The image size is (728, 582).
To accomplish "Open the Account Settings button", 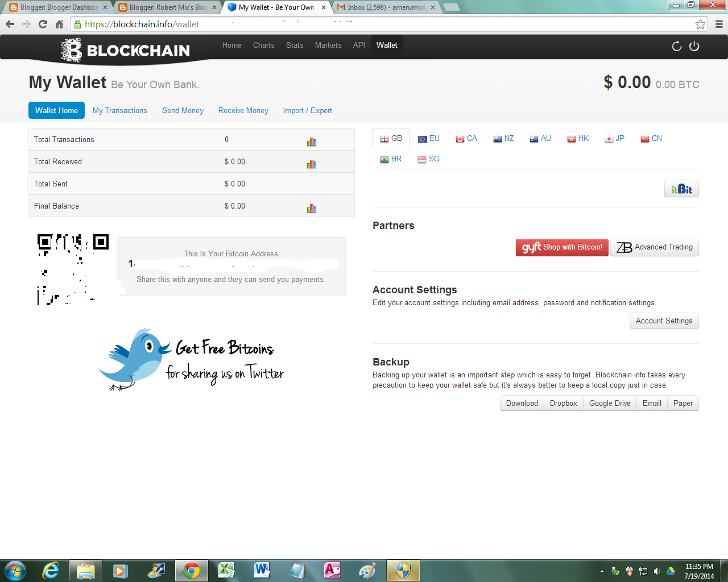I will coord(664,321).
